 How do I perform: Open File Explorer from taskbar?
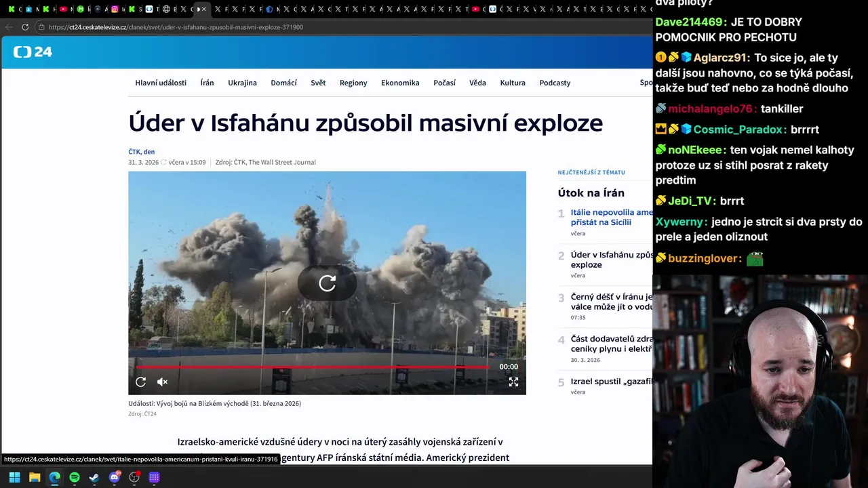click(x=35, y=477)
